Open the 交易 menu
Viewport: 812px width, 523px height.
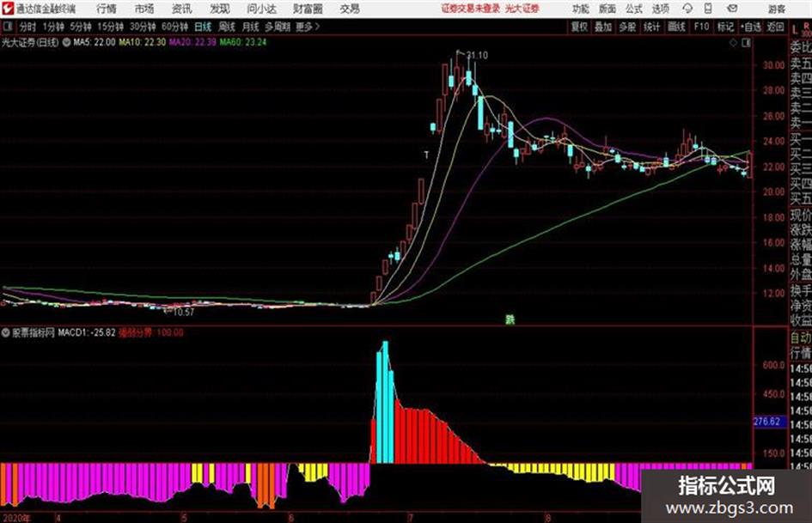350,9
